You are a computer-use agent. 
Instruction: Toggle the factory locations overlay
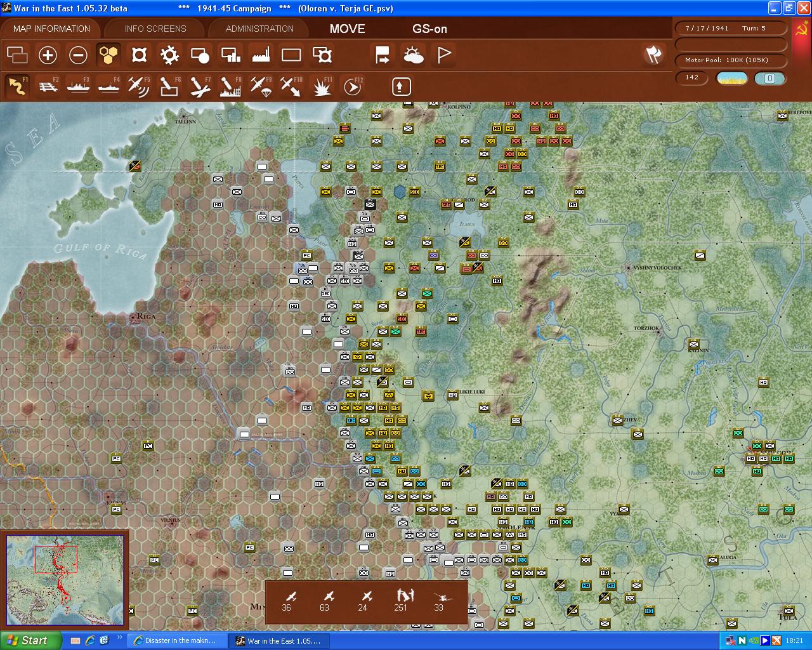coord(261,55)
